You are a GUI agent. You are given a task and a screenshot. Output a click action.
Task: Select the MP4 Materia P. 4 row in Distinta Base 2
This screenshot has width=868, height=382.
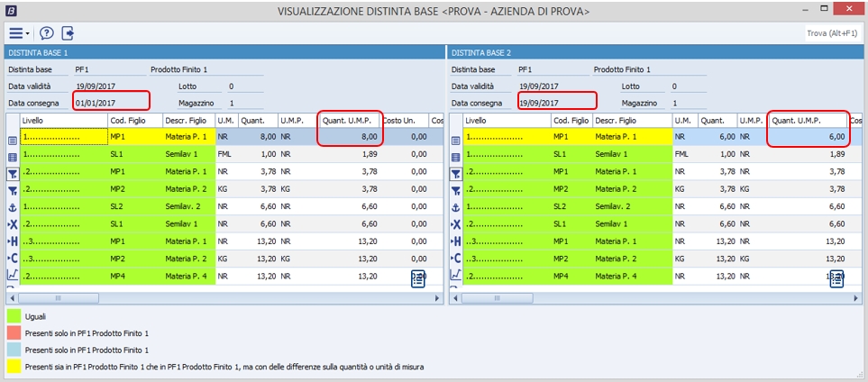tap(662, 277)
